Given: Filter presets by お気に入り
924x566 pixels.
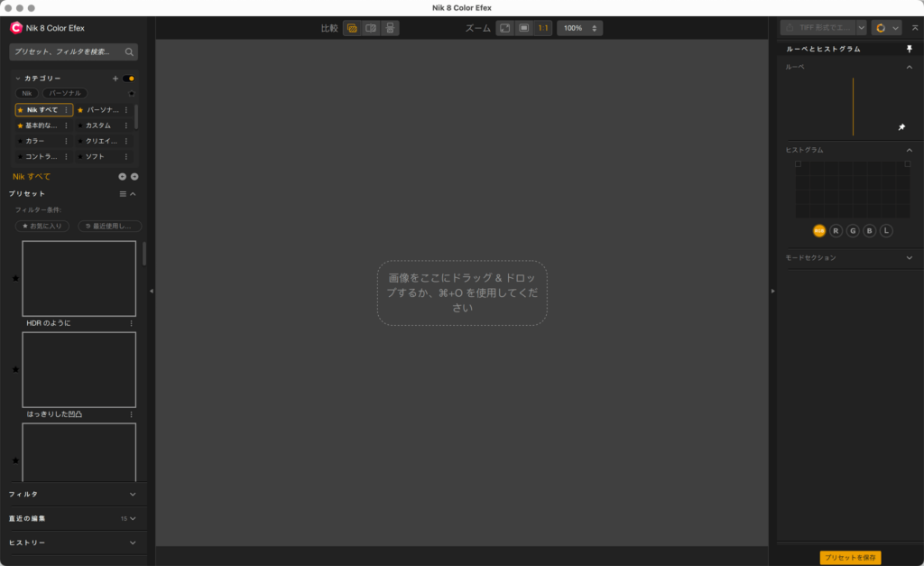Looking at the screenshot, I should pyautogui.click(x=42, y=227).
